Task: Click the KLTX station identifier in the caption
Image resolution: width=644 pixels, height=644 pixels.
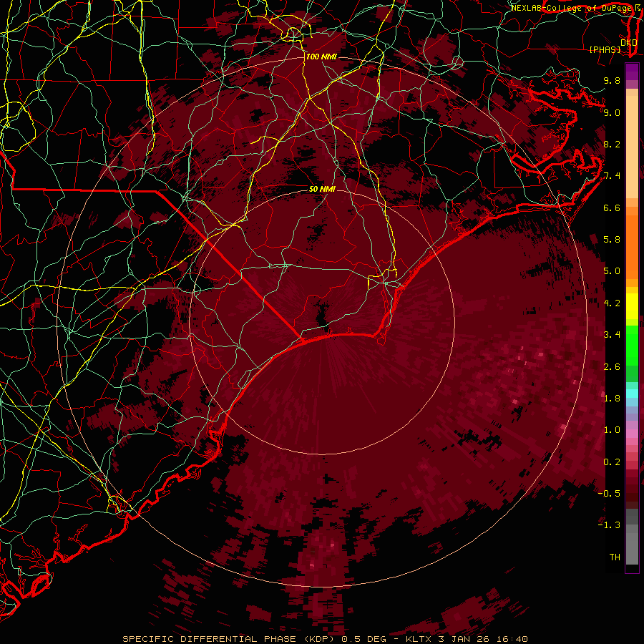Action: coord(419,639)
